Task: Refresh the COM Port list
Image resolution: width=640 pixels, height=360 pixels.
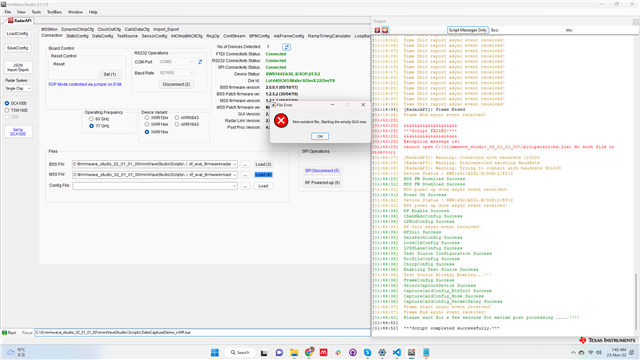Action: point(200,62)
